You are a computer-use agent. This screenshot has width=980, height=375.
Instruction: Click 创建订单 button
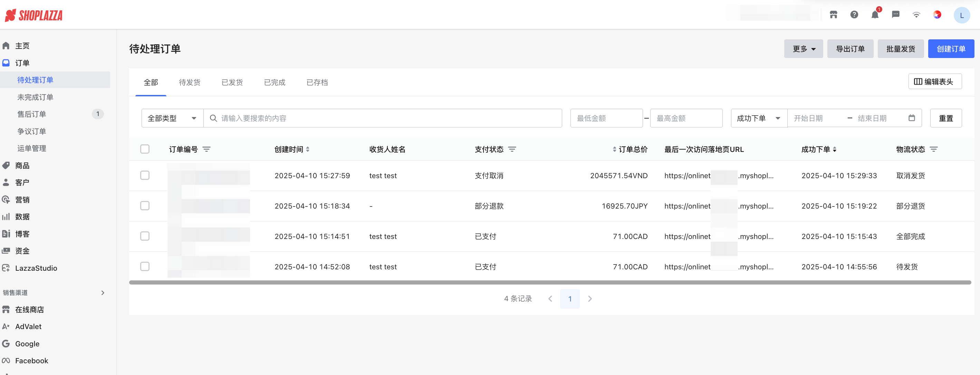pyautogui.click(x=951, y=49)
